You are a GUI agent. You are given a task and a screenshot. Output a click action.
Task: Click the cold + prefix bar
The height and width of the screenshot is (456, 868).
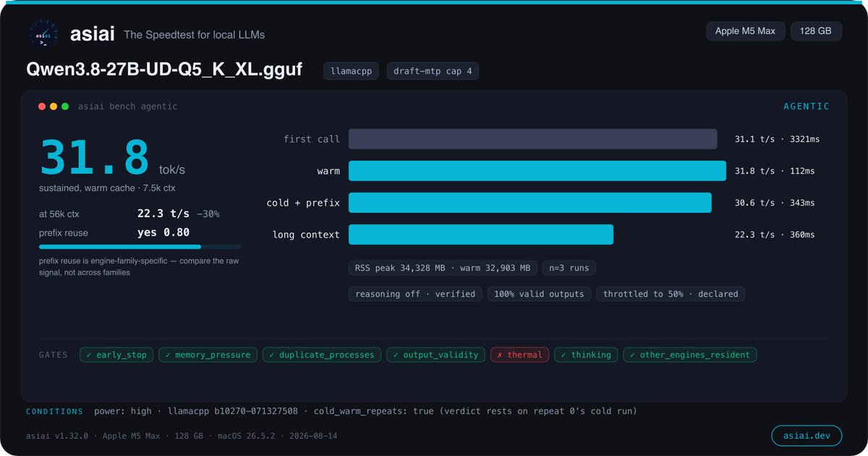pyautogui.click(x=530, y=203)
